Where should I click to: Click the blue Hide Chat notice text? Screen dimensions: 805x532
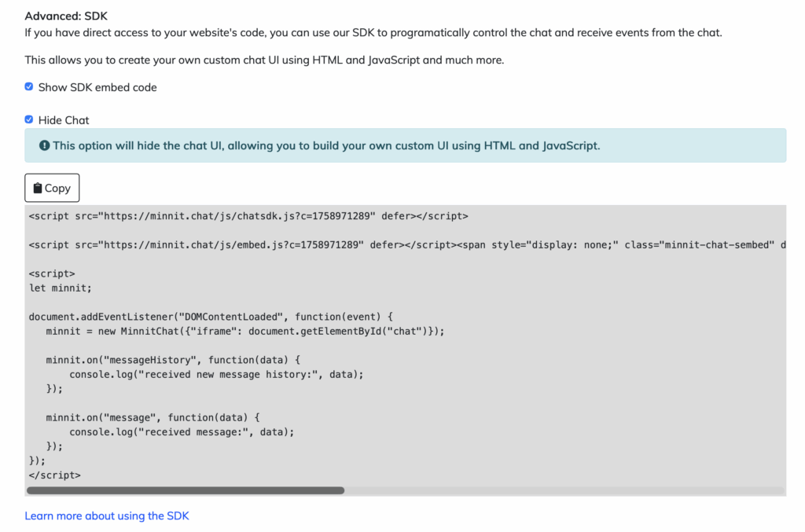coord(325,145)
